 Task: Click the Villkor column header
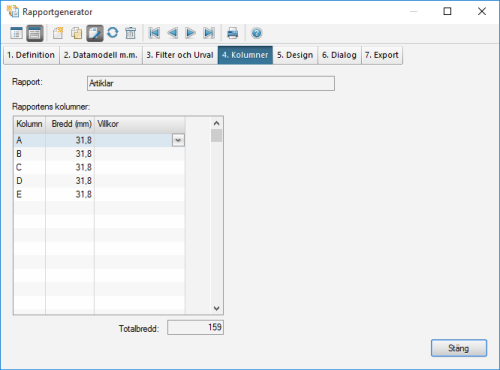point(140,124)
